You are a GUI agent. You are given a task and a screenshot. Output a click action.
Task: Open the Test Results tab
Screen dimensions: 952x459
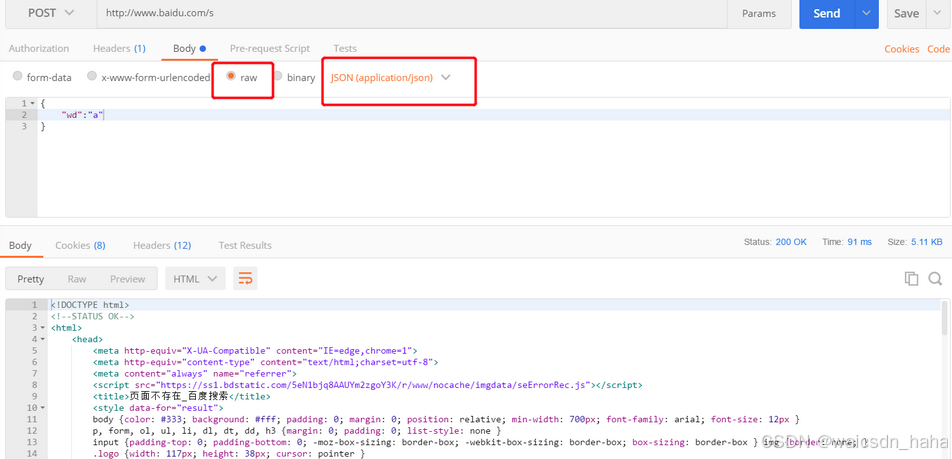[x=245, y=245]
